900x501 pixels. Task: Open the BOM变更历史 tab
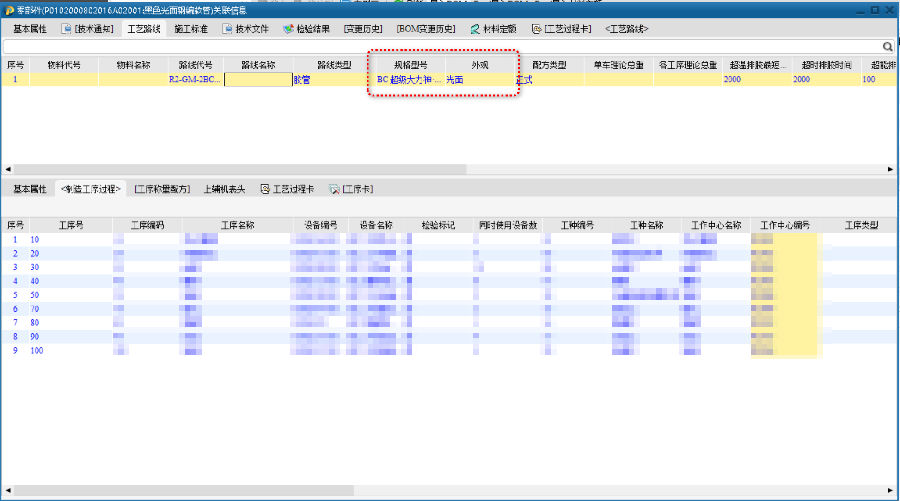click(x=426, y=29)
